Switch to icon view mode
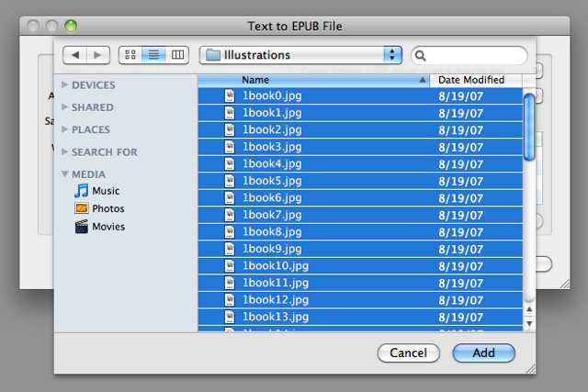The height and width of the screenshot is (392, 588). (x=130, y=55)
